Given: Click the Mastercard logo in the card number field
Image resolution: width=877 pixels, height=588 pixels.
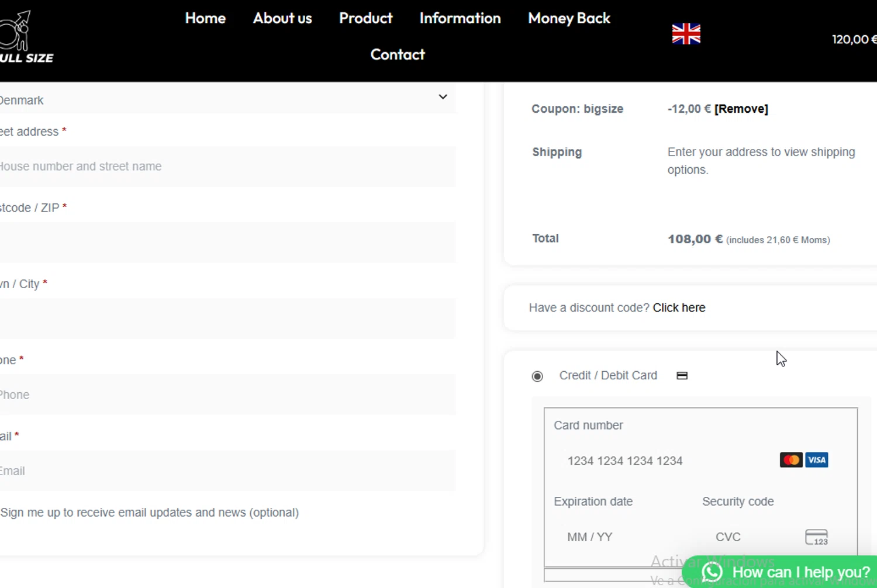Looking at the screenshot, I should pos(791,460).
